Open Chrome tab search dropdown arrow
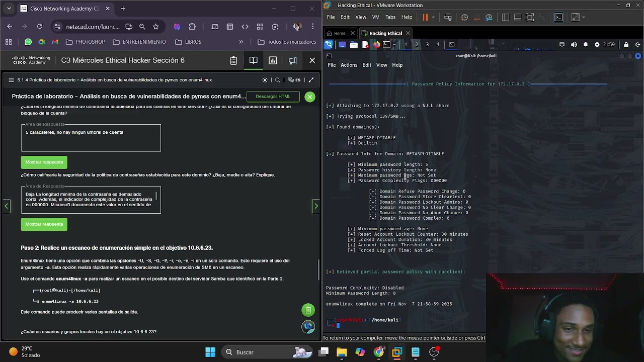The image size is (644, 362). (x=9, y=9)
